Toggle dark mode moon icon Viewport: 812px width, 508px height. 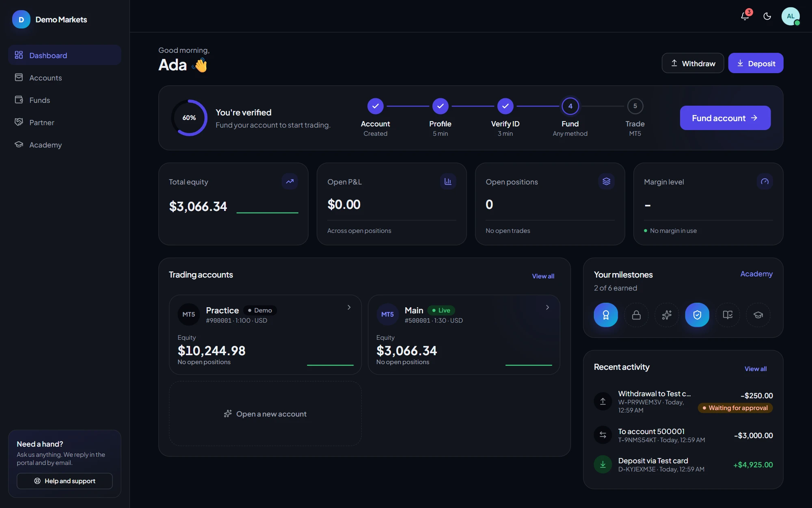coord(767,16)
